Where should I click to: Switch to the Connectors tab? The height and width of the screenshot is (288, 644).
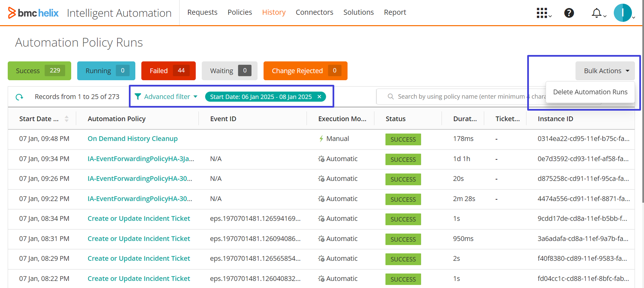click(314, 12)
